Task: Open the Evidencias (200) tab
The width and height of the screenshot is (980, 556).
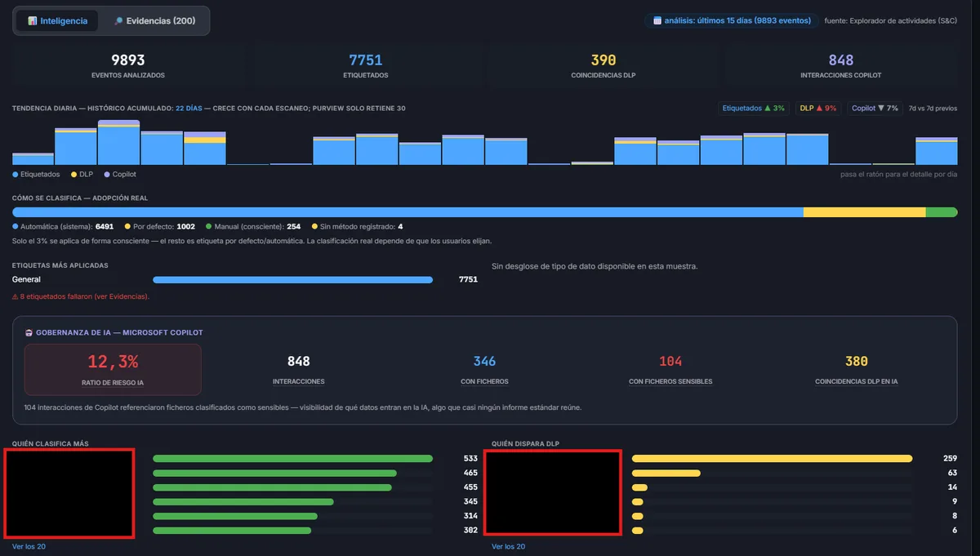Action: point(154,21)
